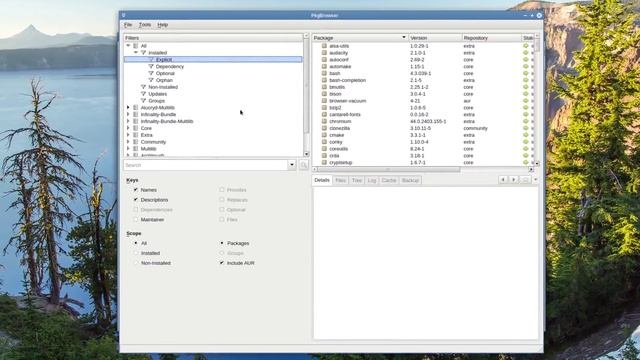Uncheck the Descriptions key checkbox
The image size is (640, 360).
[x=136, y=200]
